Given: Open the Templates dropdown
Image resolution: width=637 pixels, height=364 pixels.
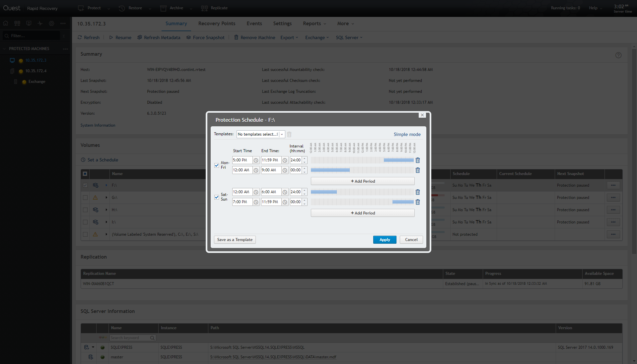Looking at the screenshot, I should pos(282,134).
